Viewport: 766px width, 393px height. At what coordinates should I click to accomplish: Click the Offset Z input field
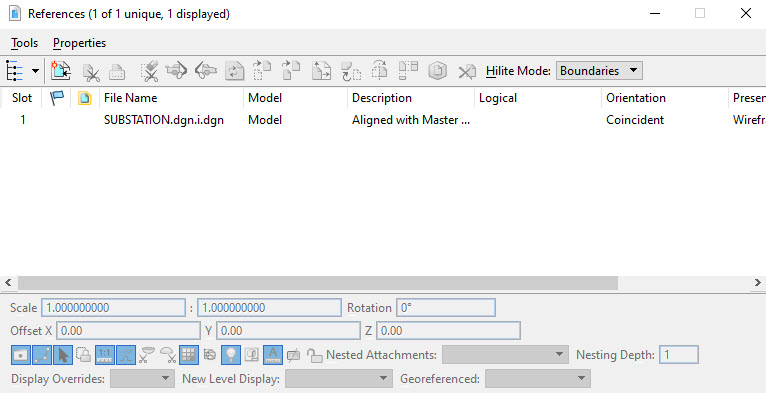[x=448, y=331]
